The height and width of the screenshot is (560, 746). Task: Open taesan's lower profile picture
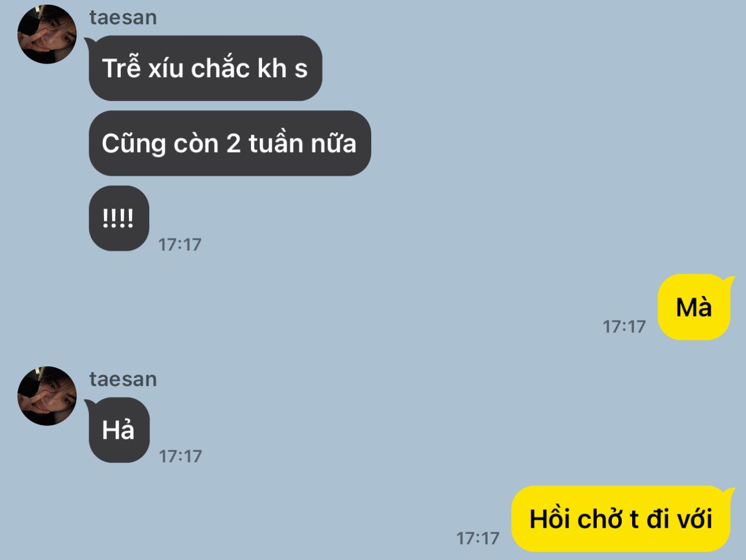47,396
